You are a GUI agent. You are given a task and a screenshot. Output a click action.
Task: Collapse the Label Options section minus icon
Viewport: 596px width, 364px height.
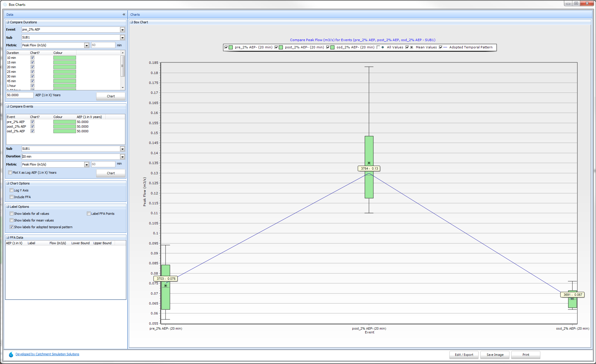[x=8, y=207]
